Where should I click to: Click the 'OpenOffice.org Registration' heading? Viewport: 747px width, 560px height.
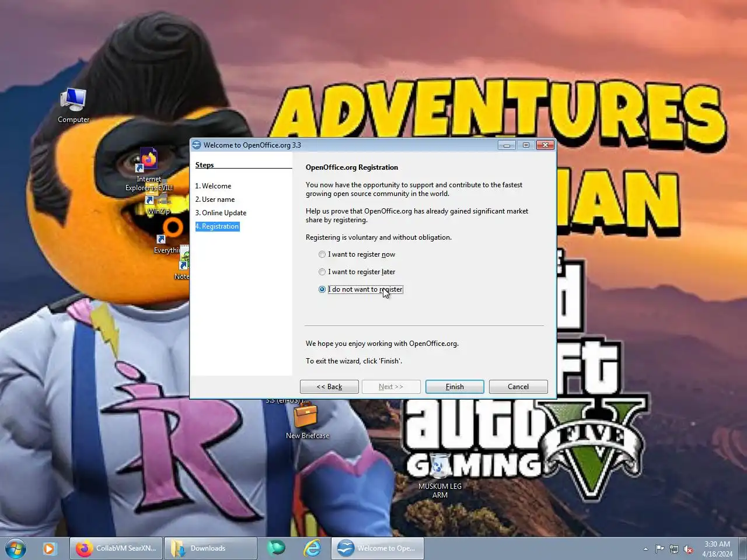[352, 167]
